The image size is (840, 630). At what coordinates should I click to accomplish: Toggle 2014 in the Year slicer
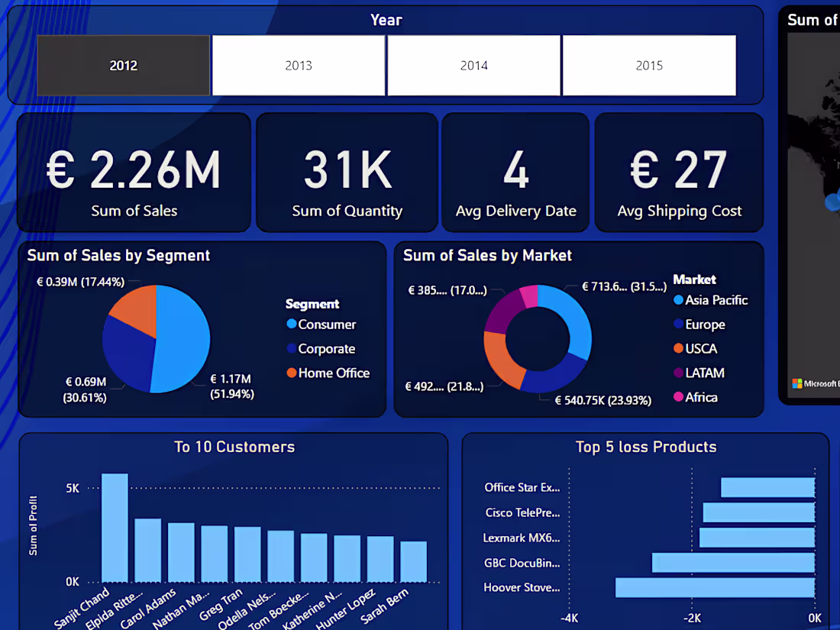(473, 65)
